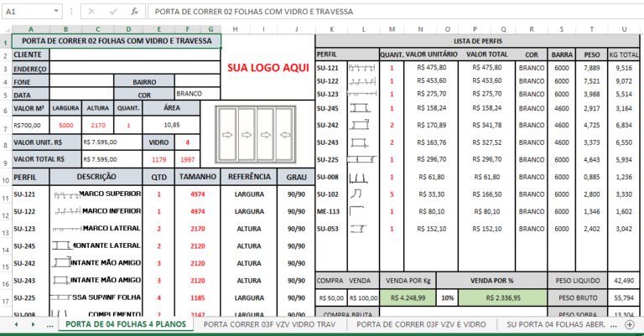Click the four-leaf sliding door diagram image
The image size is (644, 336).
pos(256,135)
